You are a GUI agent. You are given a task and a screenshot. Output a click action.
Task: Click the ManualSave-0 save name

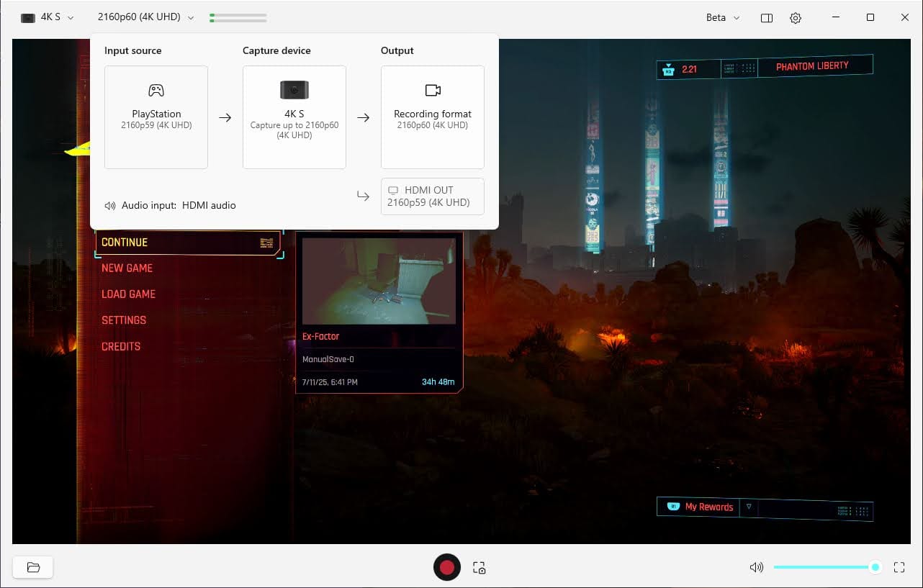328,359
